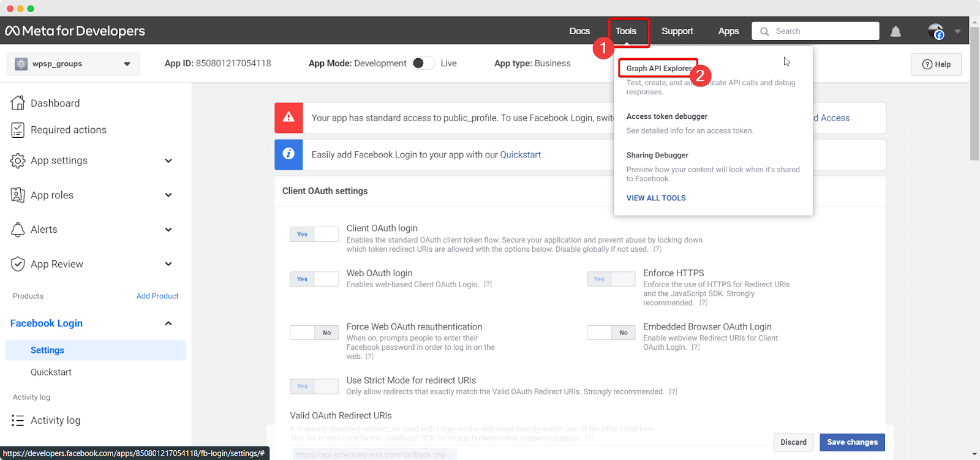Click the App ID 850801217054118 text
The image size is (980, 460).
(217, 63)
